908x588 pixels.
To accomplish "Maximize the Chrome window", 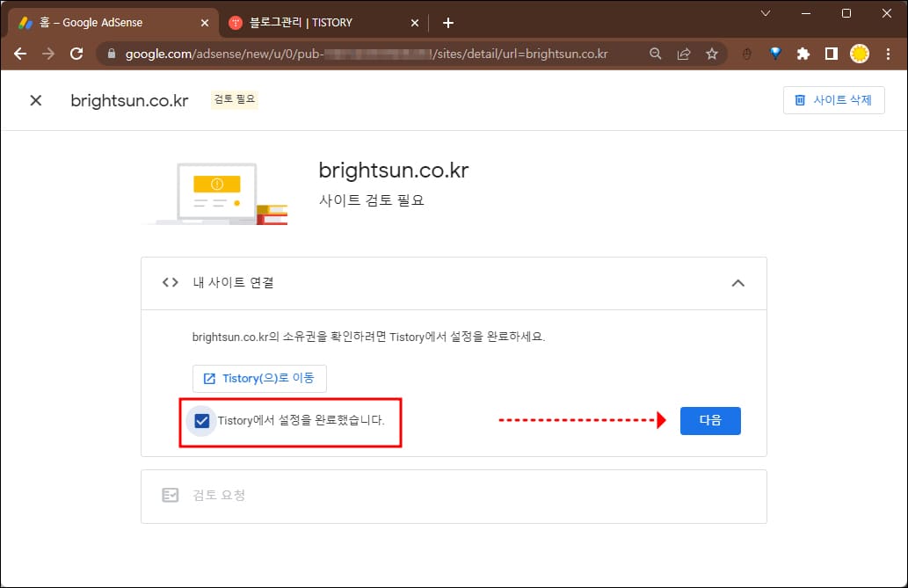I will point(846,13).
